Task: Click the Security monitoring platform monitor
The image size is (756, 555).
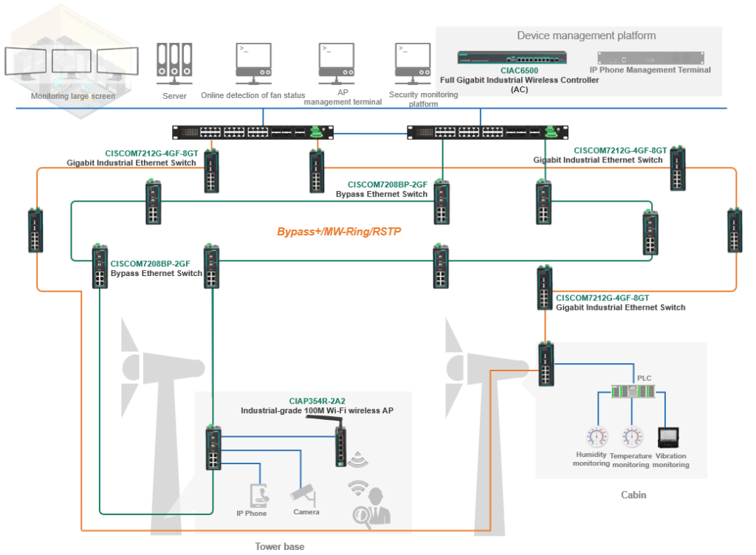Action: pos(413,63)
